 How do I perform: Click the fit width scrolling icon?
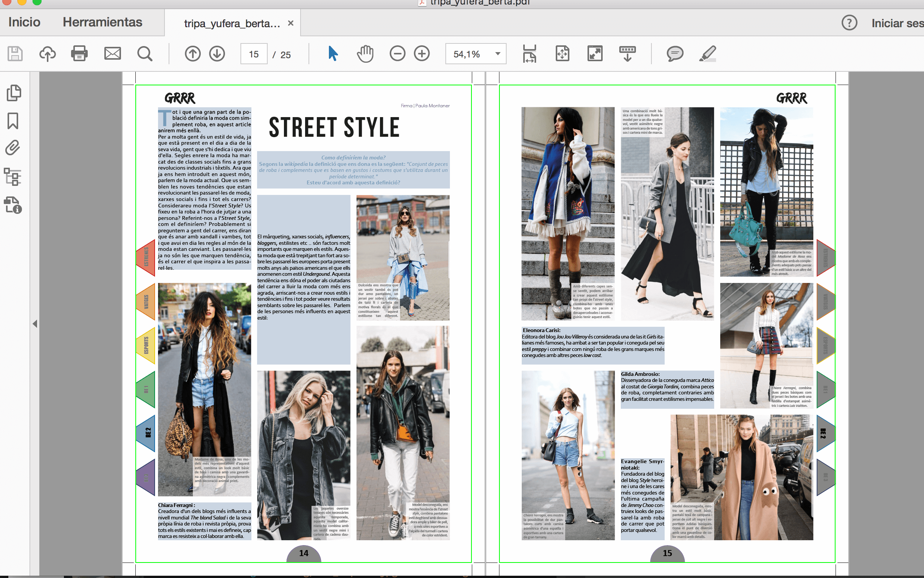(x=530, y=54)
